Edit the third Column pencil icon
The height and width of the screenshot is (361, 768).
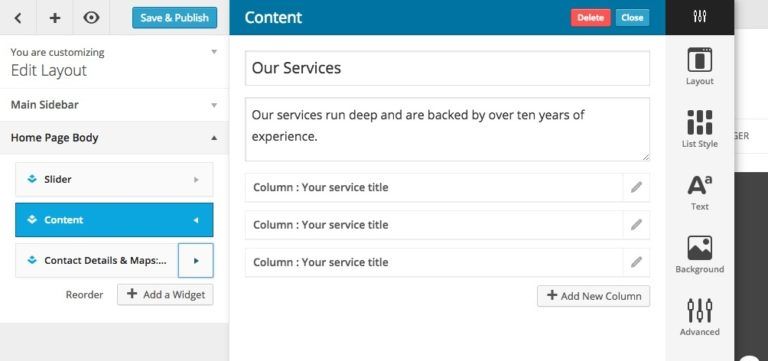636,262
